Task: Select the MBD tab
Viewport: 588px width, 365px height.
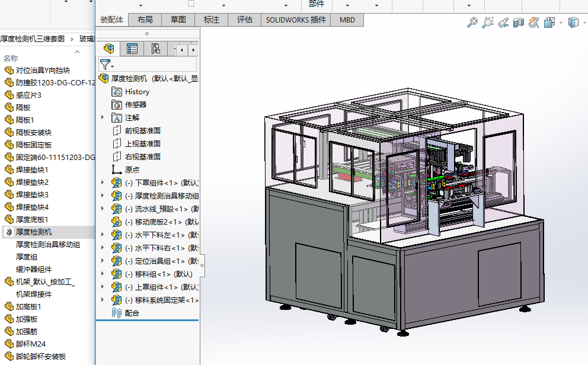Action: coord(347,20)
